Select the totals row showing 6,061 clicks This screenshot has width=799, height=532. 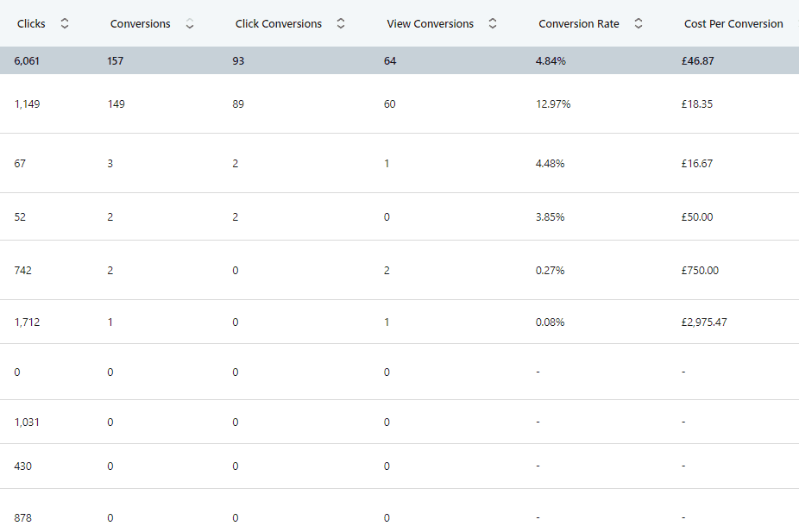[x=399, y=60]
